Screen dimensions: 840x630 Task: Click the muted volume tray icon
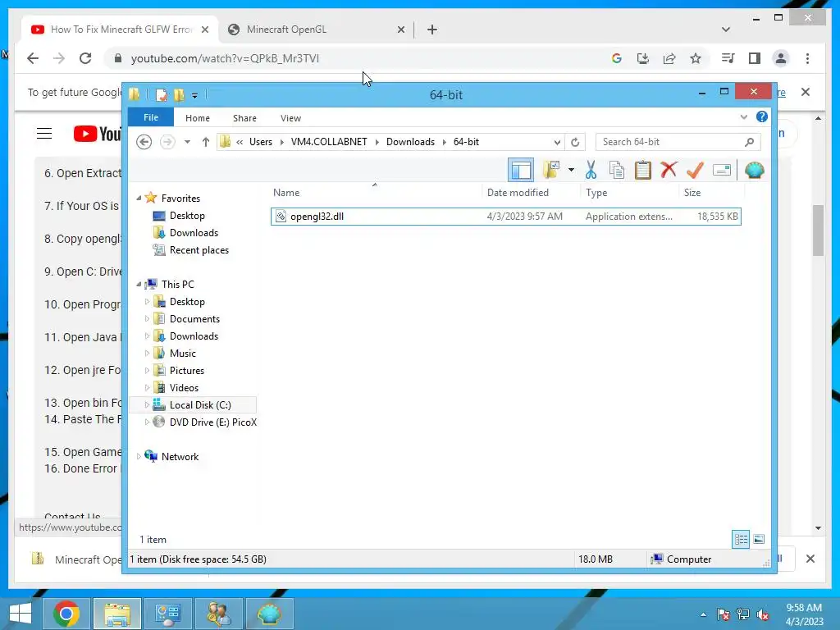point(763,614)
